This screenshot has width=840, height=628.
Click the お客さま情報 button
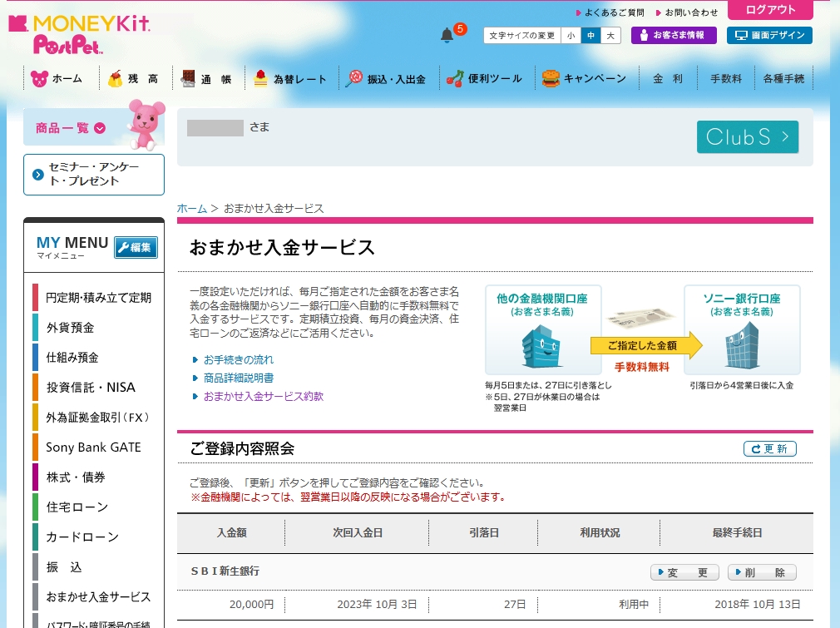(674, 36)
